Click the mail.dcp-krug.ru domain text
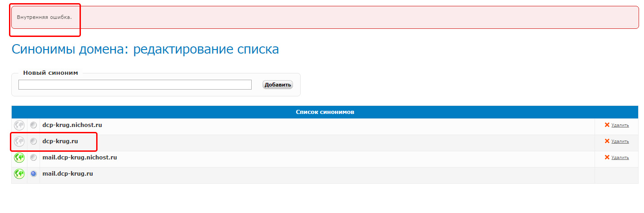This screenshot has width=644, height=213. (67, 174)
